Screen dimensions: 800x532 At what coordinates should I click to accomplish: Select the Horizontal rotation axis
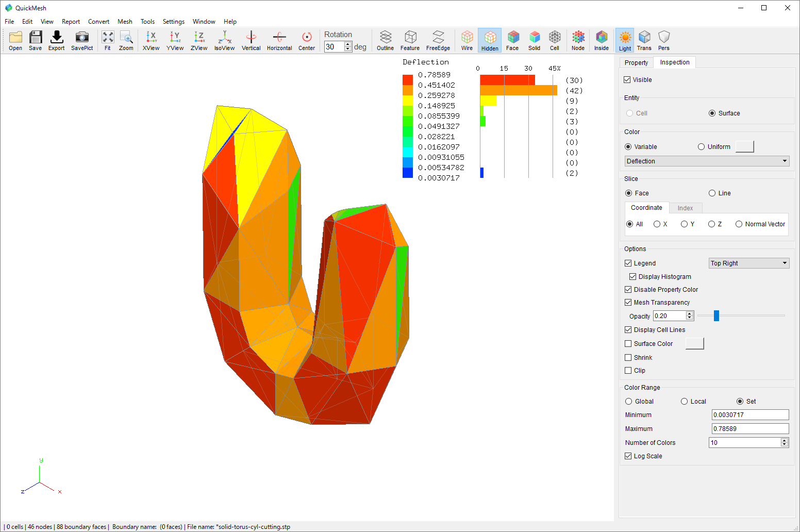coord(279,40)
